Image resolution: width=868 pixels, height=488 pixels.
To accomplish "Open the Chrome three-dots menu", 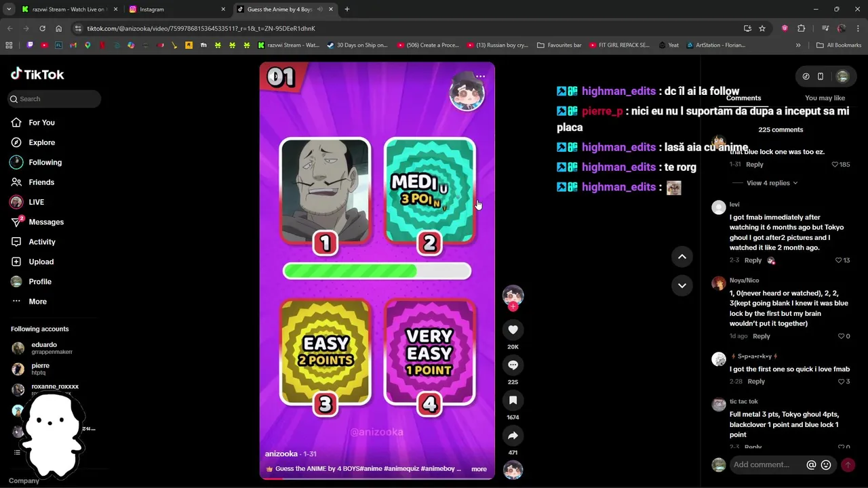I will [857, 28].
